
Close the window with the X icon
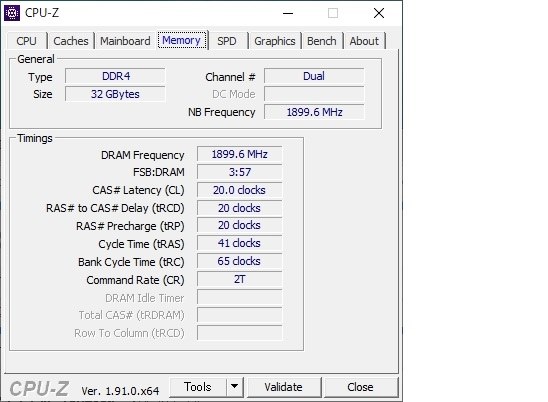pos(379,13)
